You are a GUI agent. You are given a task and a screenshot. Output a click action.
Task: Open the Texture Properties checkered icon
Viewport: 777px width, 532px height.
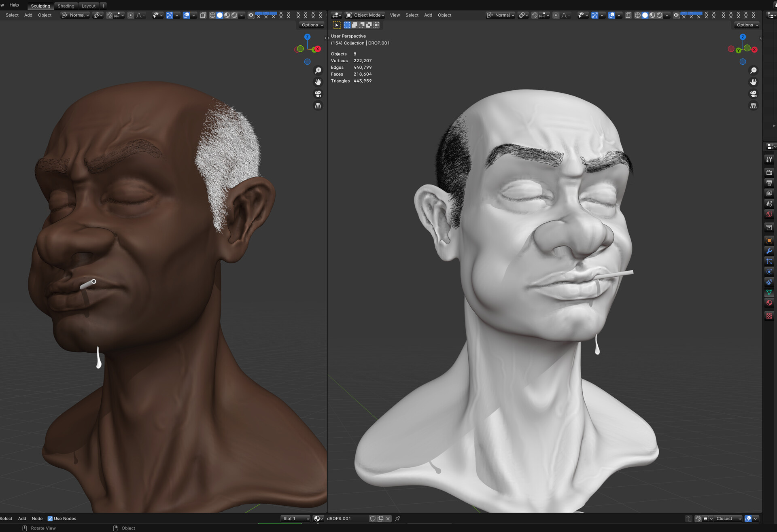click(769, 316)
